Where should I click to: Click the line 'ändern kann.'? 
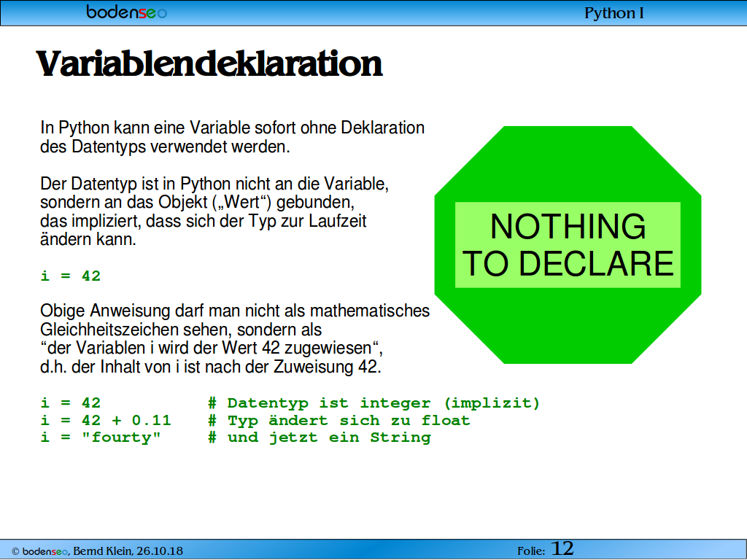(88, 239)
